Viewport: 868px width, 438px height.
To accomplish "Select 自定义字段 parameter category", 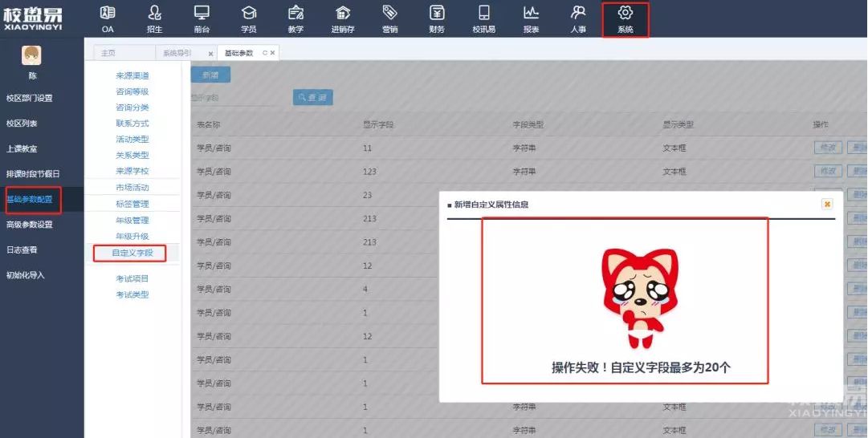I will click(132, 253).
